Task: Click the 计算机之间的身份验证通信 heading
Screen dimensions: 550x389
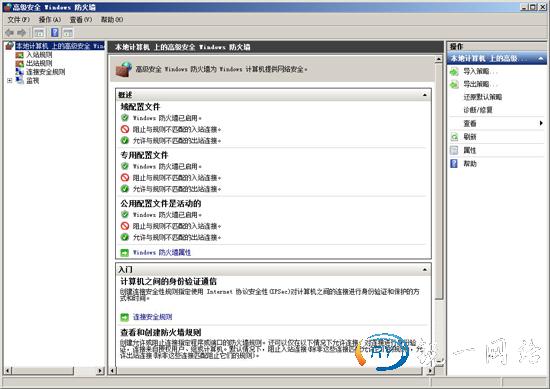Action: [x=168, y=281]
